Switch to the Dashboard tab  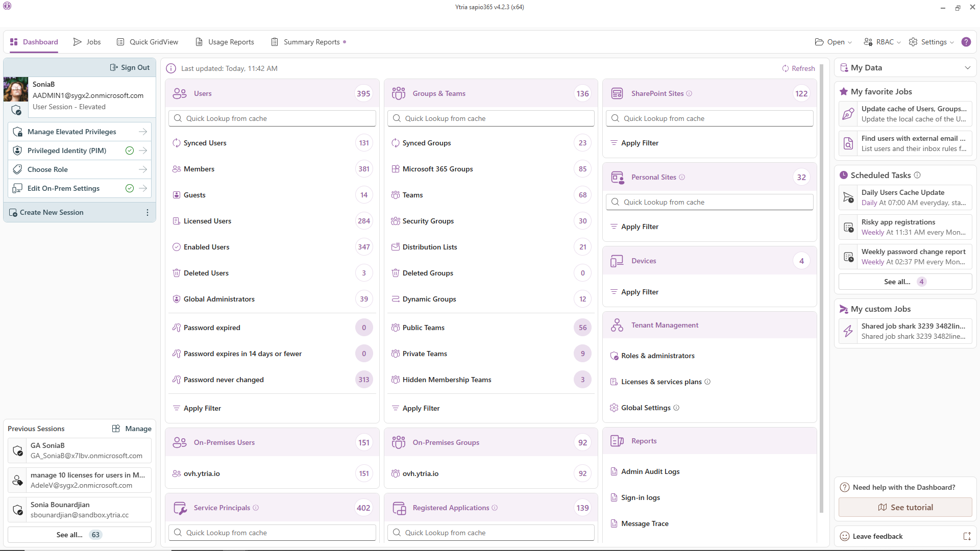(x=34, y=42)
